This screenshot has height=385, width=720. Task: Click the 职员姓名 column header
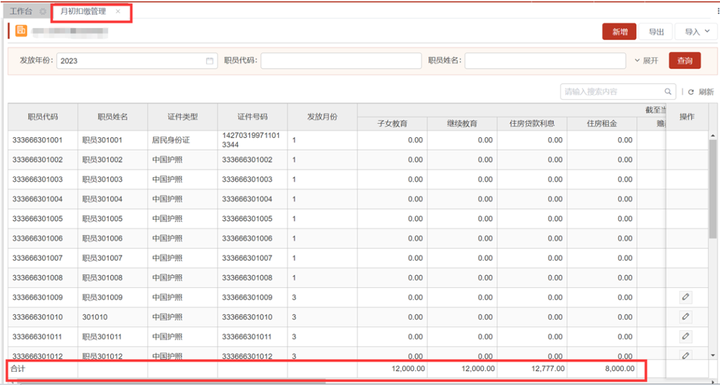click(x=112, y=117)
